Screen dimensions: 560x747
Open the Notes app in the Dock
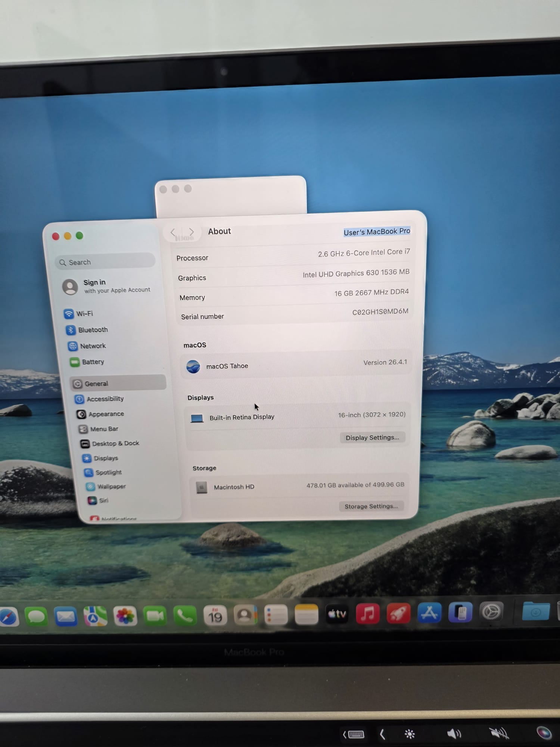306,614
